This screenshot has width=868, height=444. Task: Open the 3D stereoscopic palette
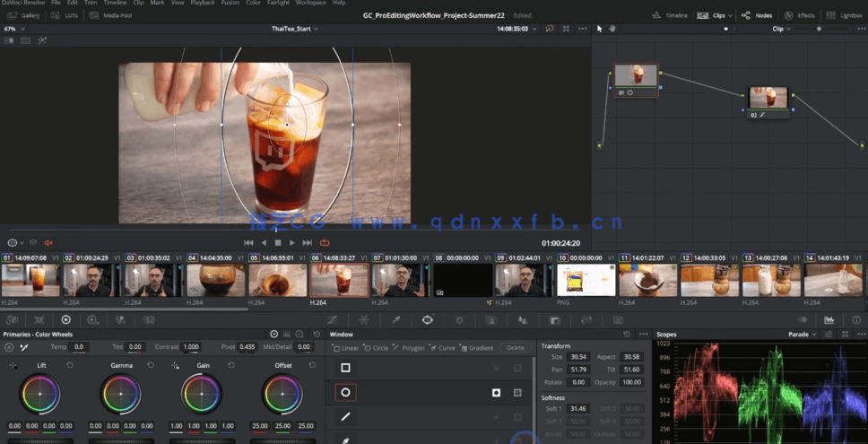(619, 320)
